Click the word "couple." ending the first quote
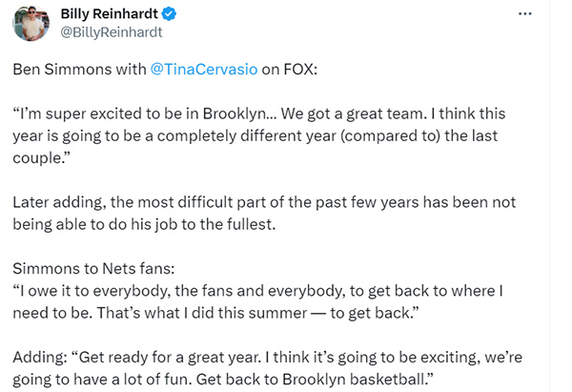This screenshot has width=572, height=392. click(41, 158)
